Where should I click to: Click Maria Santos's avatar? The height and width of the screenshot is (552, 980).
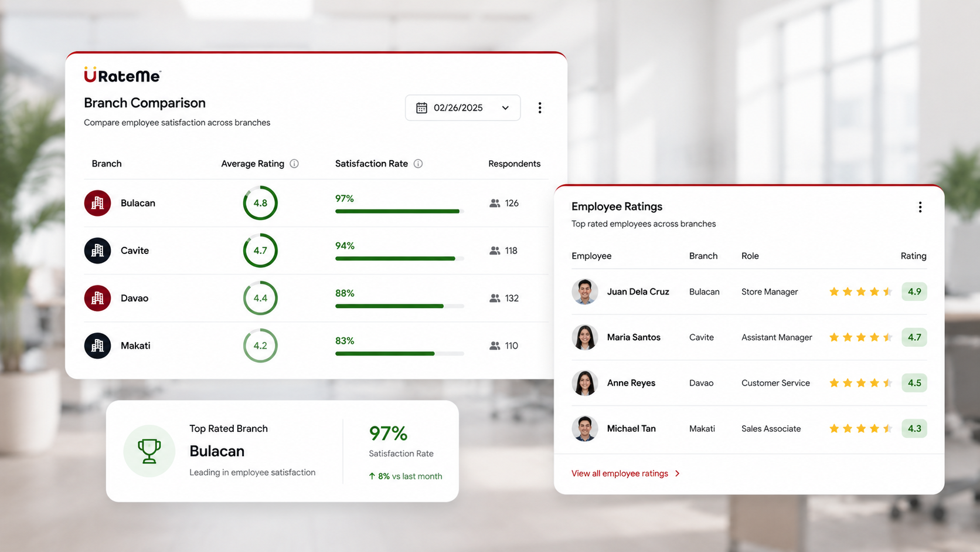coord(584,337)
